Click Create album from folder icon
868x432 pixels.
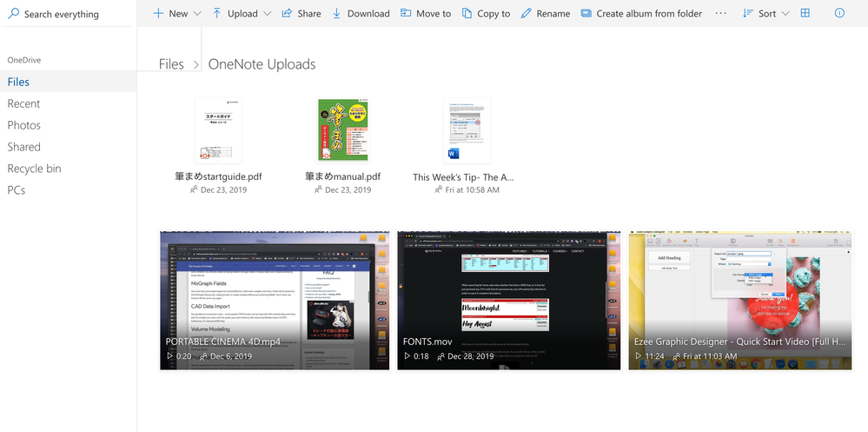(x=586, y=13)
